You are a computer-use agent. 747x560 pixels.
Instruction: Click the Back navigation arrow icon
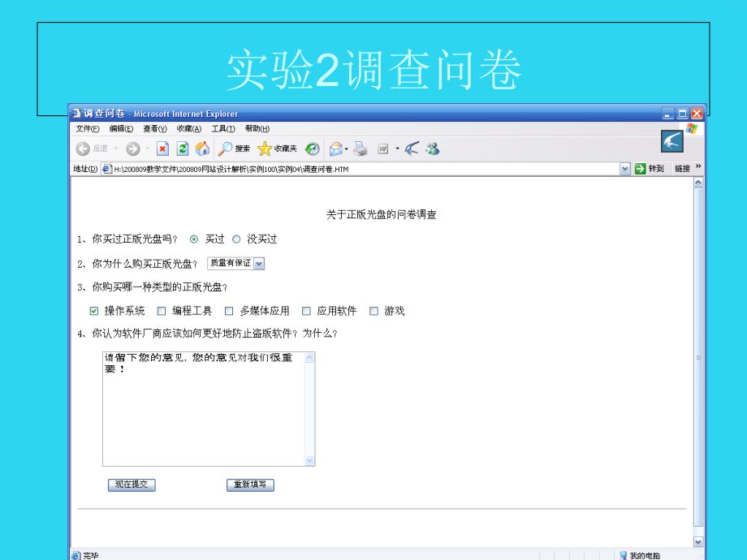83,149
